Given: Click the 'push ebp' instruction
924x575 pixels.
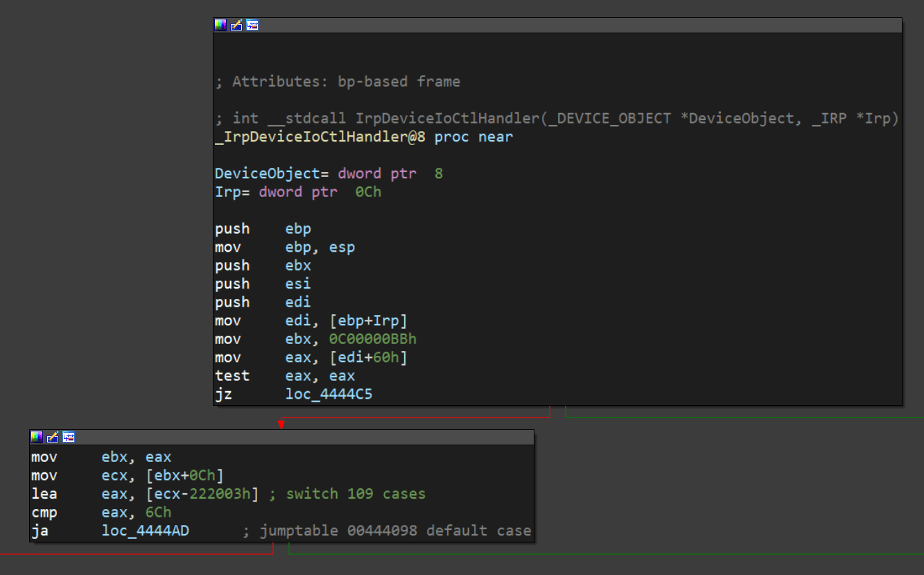Looking at the screenshot, I should pos(263,229).
